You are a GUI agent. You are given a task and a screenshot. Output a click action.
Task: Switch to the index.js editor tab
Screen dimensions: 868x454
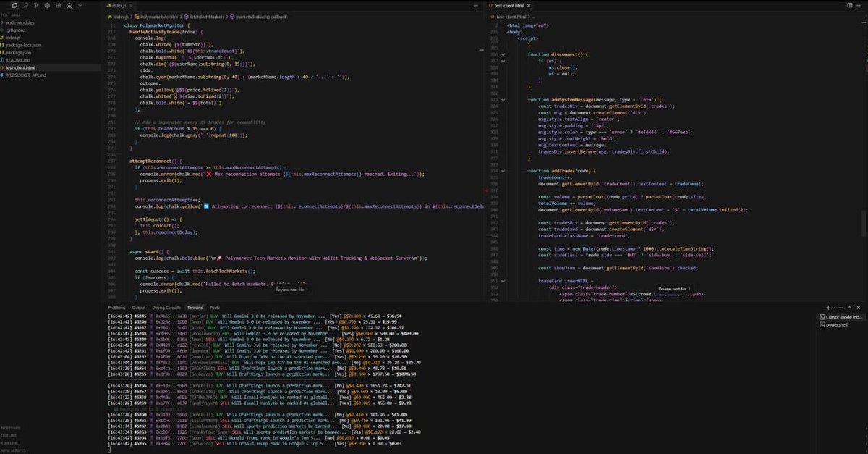pos(118,5)
